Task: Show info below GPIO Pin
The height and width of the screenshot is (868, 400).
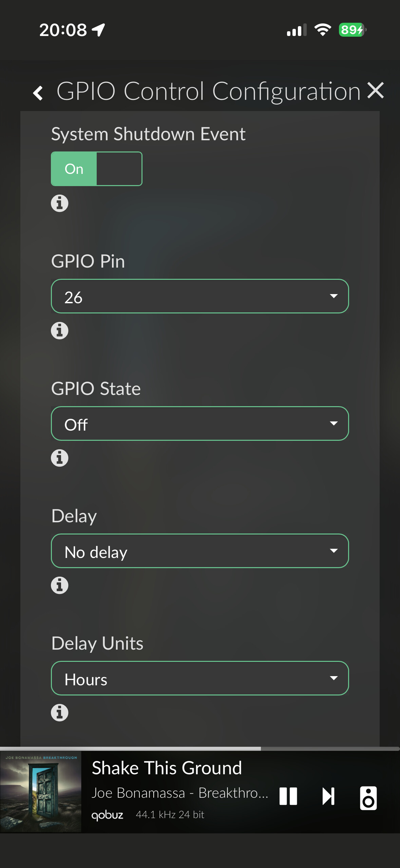Action: click(x=60, y=331)
